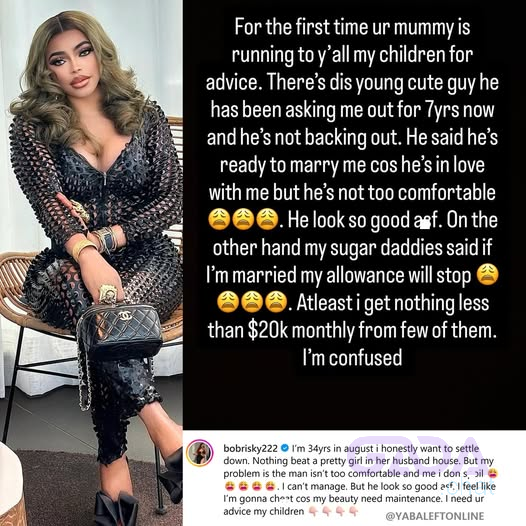Viewport: 526px width, 526px height.
Task: Click the white censor square over "asf"
Action: (425, 224)
